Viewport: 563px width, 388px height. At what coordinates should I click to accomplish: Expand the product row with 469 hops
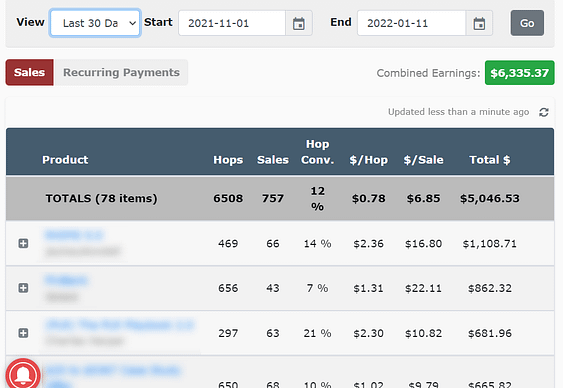[23, 243]
